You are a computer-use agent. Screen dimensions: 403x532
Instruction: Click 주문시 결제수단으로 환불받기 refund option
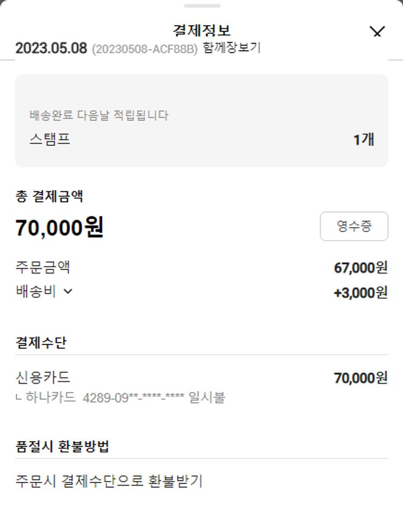point(109,481)
